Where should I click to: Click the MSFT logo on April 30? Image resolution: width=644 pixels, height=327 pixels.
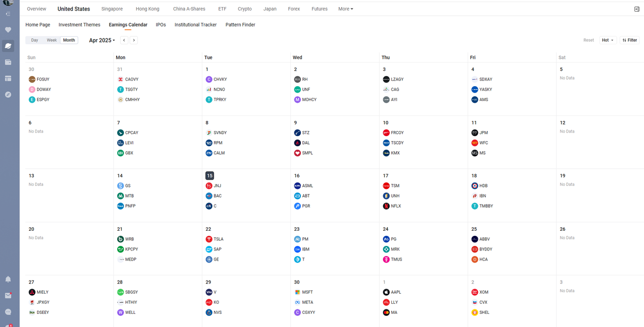coord(297,292)
